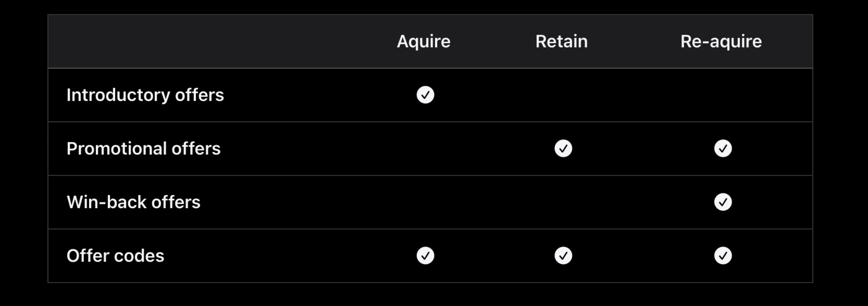868x306 pixels.
Task: Select the Aquire column header
Action: tap(424, 41)
